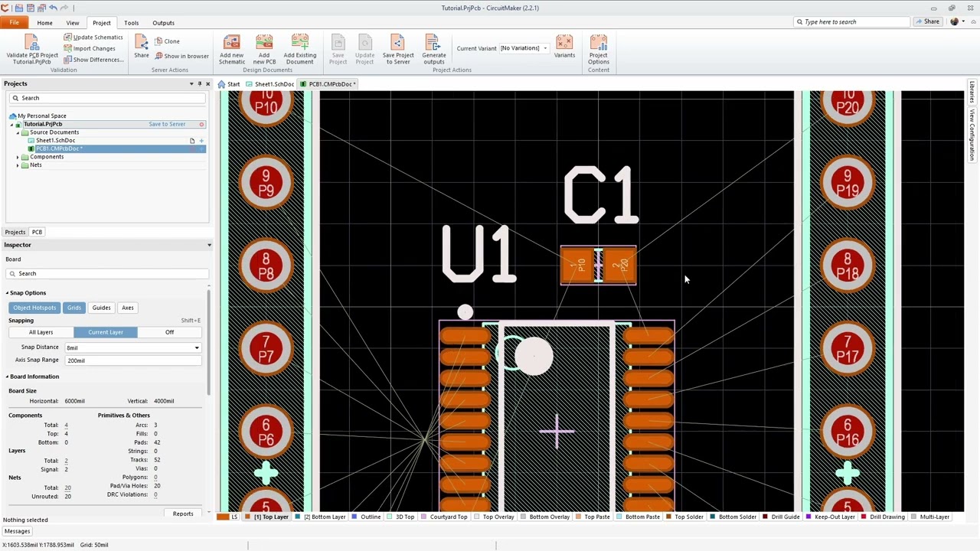Click document icon on Sheet1.SchDoc row
Screen dimensions: 980x551
(192, 141)
